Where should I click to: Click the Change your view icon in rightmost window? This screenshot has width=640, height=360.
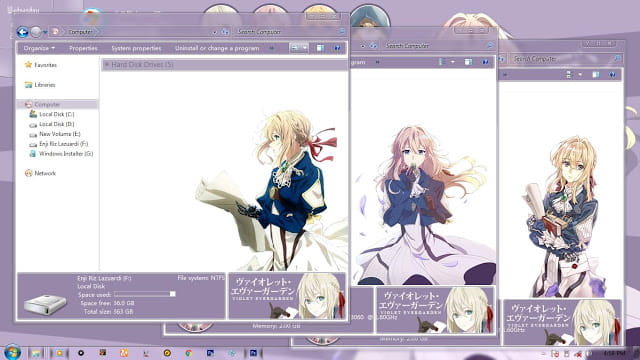tap(569, 75)
